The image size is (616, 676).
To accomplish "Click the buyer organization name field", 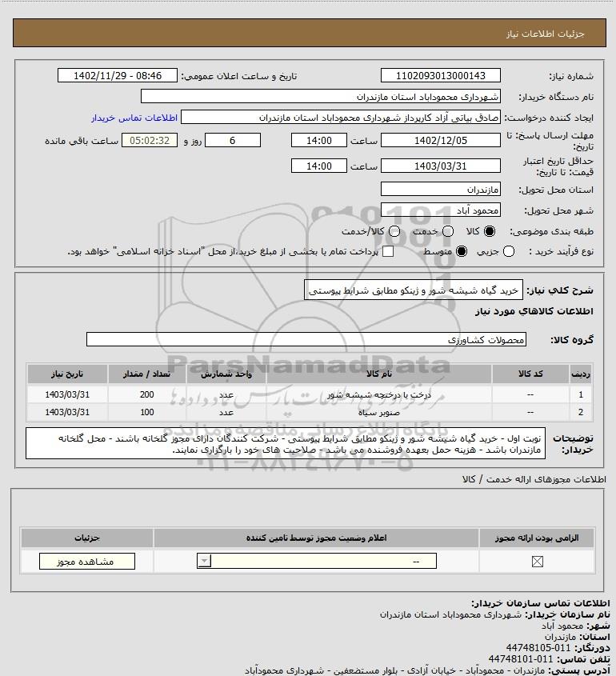I will tap(320, 97).
